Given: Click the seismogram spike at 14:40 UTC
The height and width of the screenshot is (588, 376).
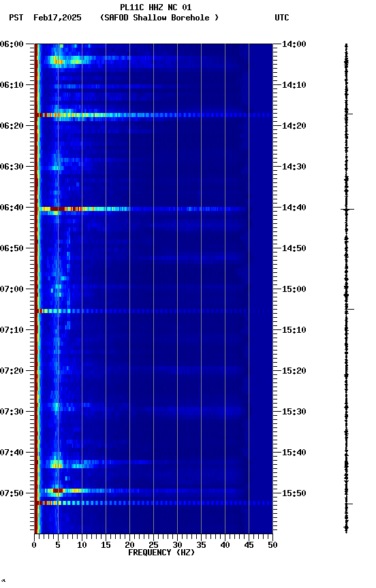Looking at the screenshot, I should (x=347, y=209).
